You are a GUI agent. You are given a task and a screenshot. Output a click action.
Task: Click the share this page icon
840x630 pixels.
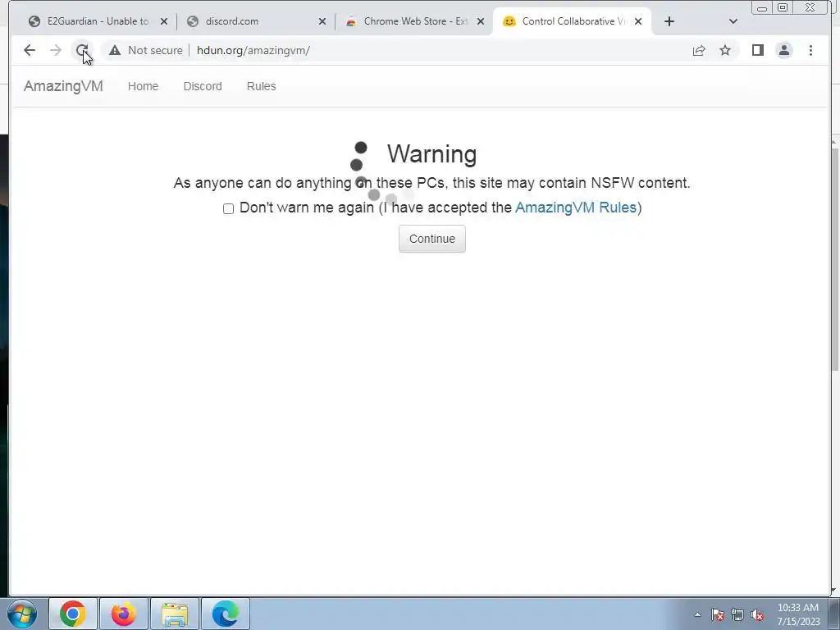(699, 50)
